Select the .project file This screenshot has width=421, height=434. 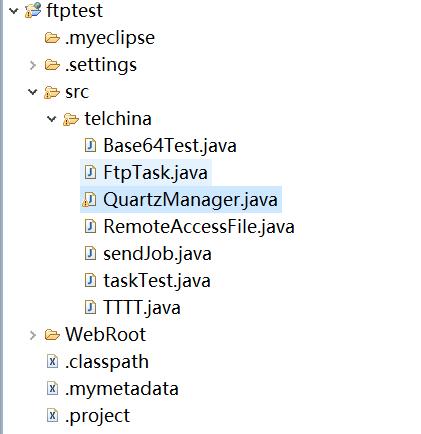[x=88, y=416]
